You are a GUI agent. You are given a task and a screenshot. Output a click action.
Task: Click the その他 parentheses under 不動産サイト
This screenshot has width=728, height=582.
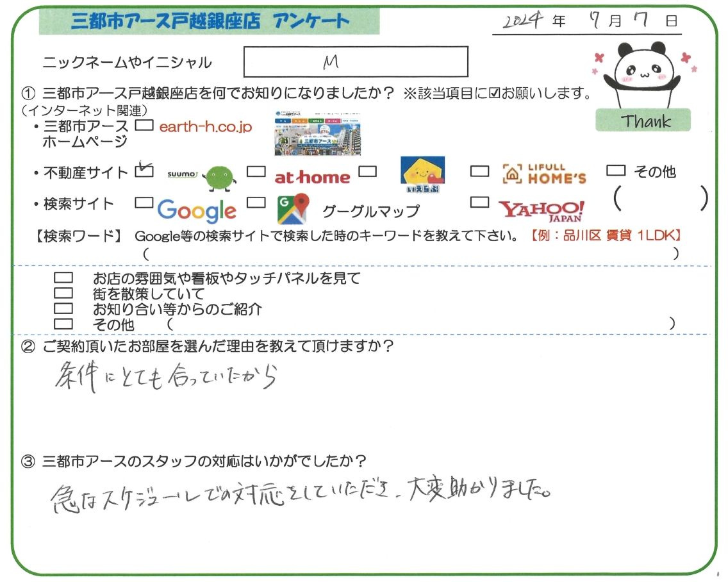[x=661, y=198]
